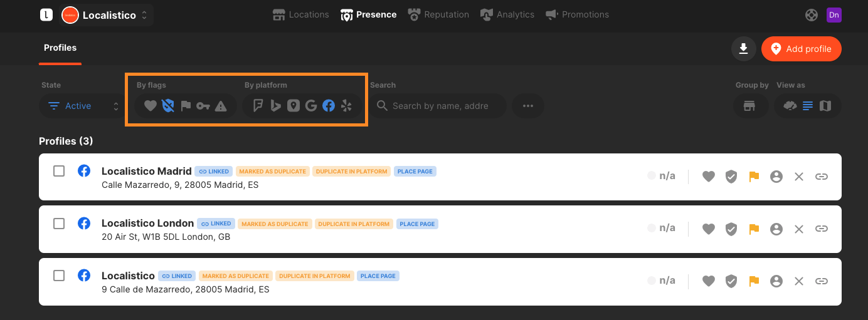The image size is (868, 320).
Task: Click the download export button
Action: pos(743,49)
